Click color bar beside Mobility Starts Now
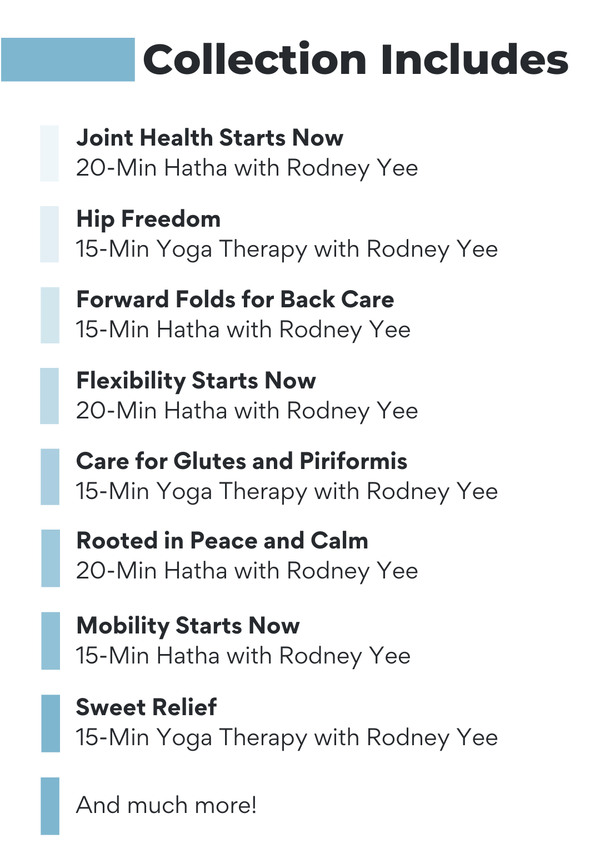 pos(51,641)
